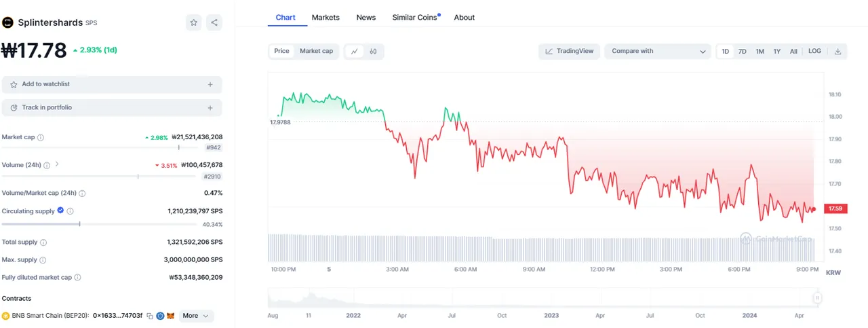The image size is (868, 328).
Task: Click the ₩21,521,436,208 market cap value
Action: [x=197, y=137]
